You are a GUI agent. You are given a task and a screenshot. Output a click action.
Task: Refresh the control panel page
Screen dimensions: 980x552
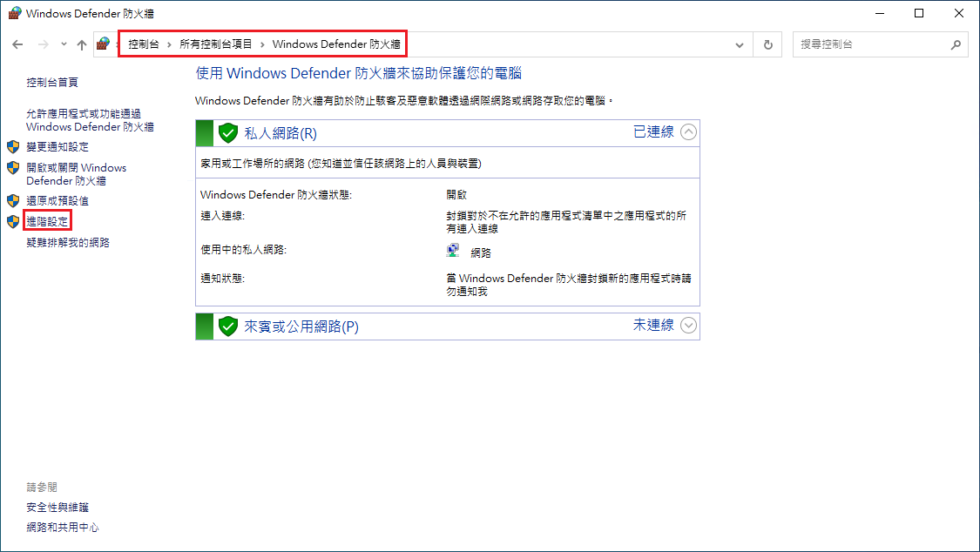tap(768, 45)
